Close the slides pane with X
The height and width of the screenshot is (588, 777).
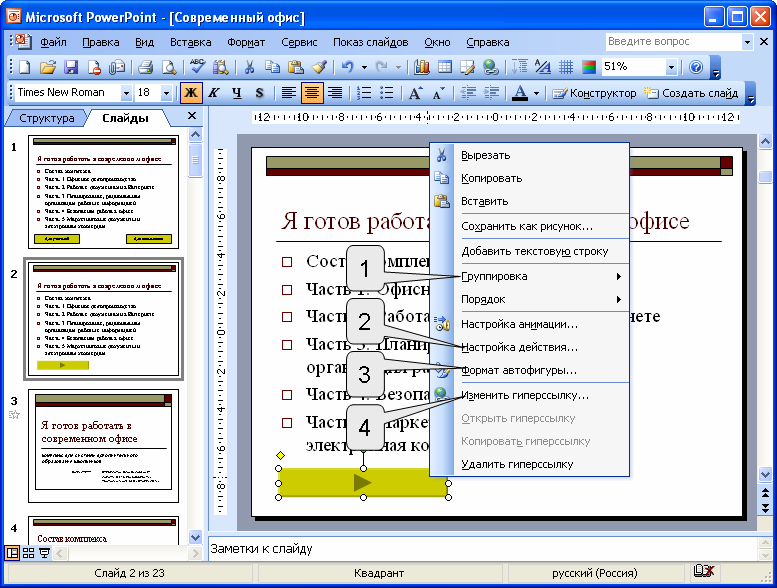(192, 116)
